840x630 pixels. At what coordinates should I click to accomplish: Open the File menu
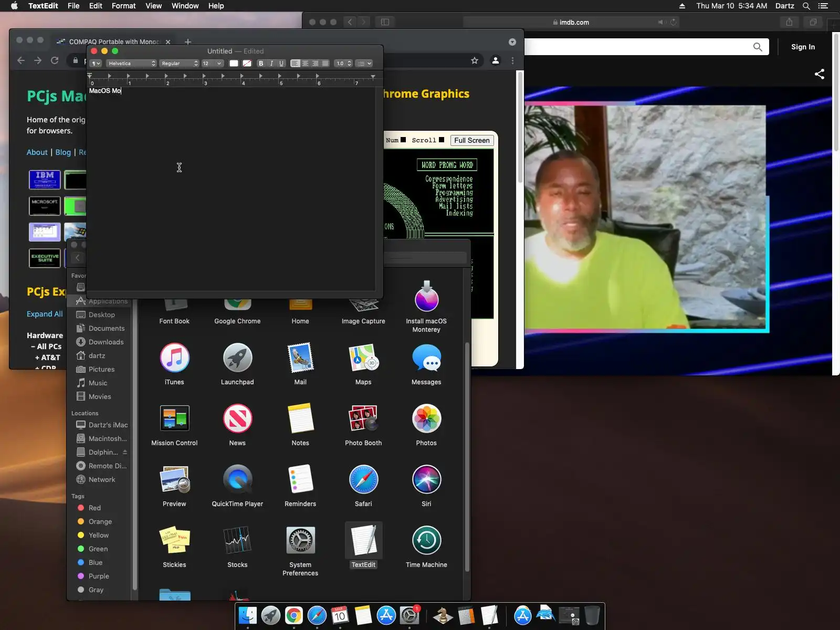pyautogui.click(x=73, y=6)
